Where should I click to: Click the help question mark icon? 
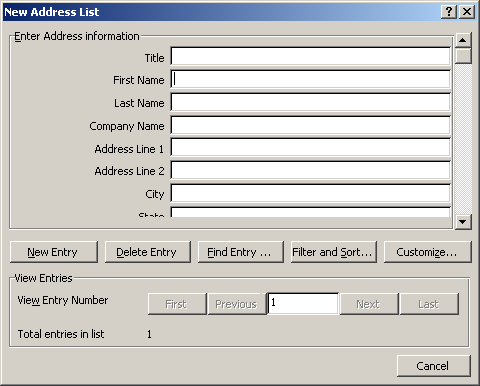coord(449,12)
